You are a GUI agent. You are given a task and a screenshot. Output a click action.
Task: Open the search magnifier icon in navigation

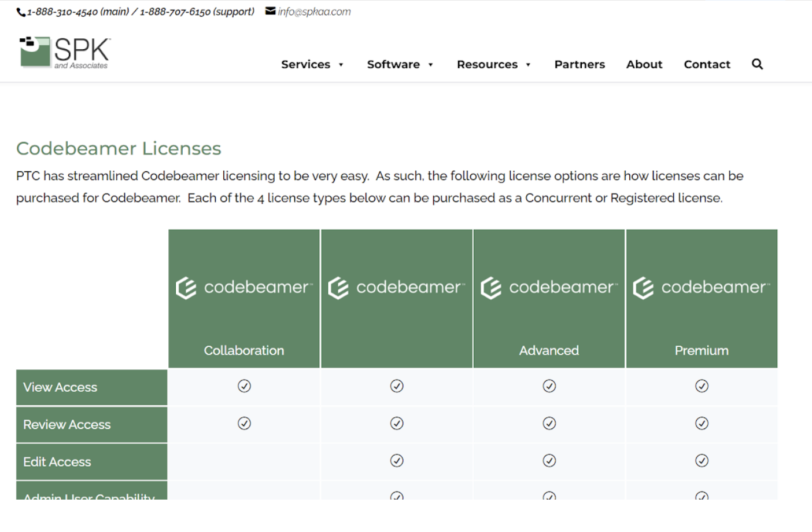point(757,64)
